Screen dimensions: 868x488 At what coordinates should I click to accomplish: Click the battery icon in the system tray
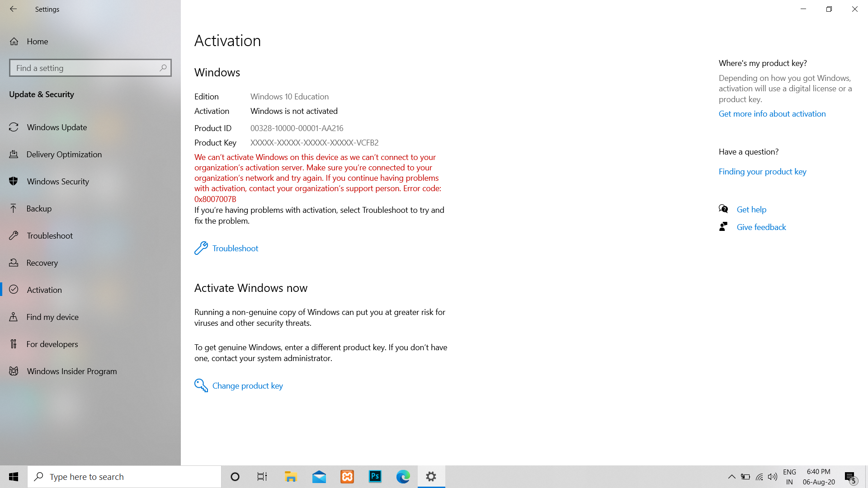pyautogui.click(x=745, y=477)
